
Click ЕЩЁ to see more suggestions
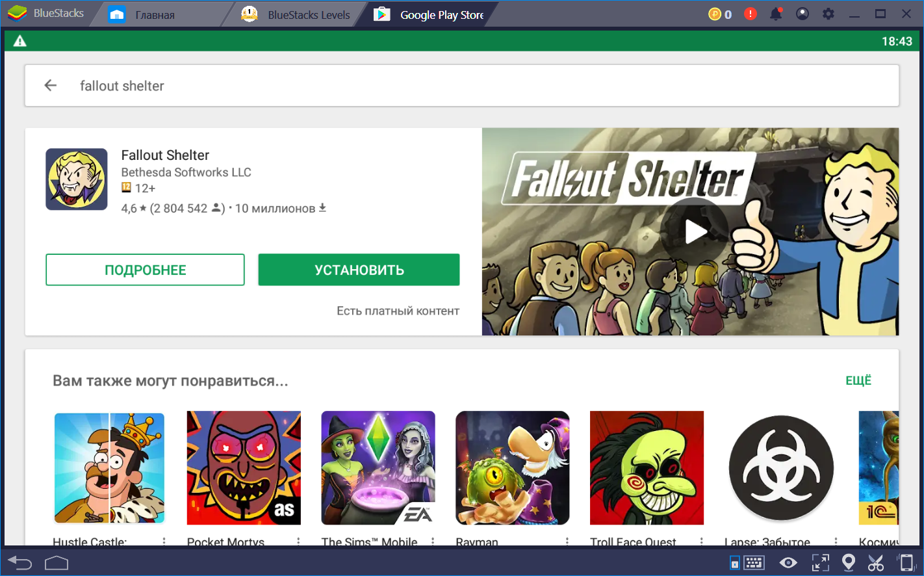pyautogui.click(x=858, y=380)
